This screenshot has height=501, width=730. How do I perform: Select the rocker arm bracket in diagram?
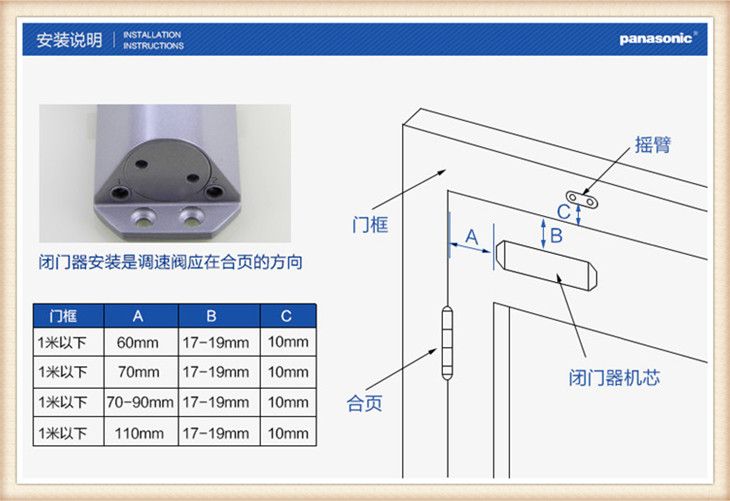tap(582, 200)
